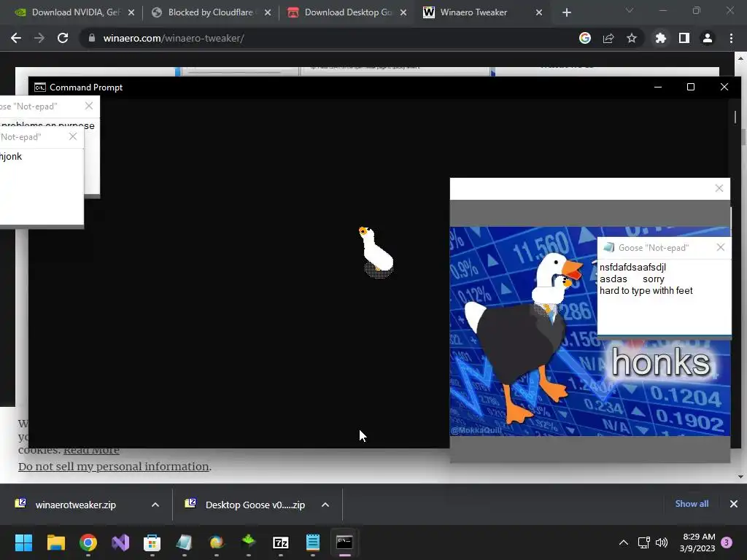747x560 pixels.
Task: Click the walking desktop goose
Action: coord(376,252)
